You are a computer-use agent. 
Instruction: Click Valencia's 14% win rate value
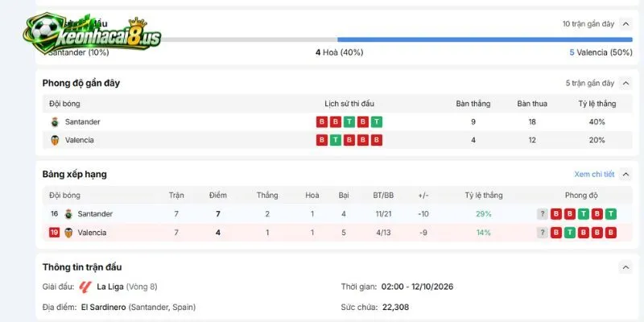point(484,233)
